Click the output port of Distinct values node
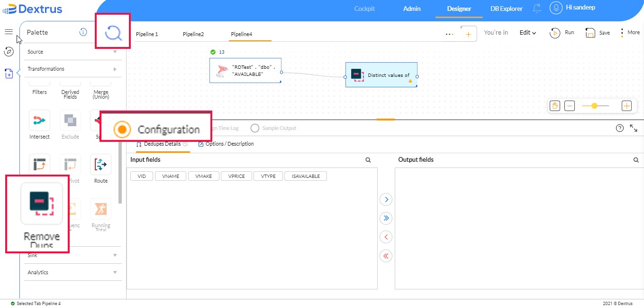This screenshot has height=306, width=644. click(x=417, y=76)
